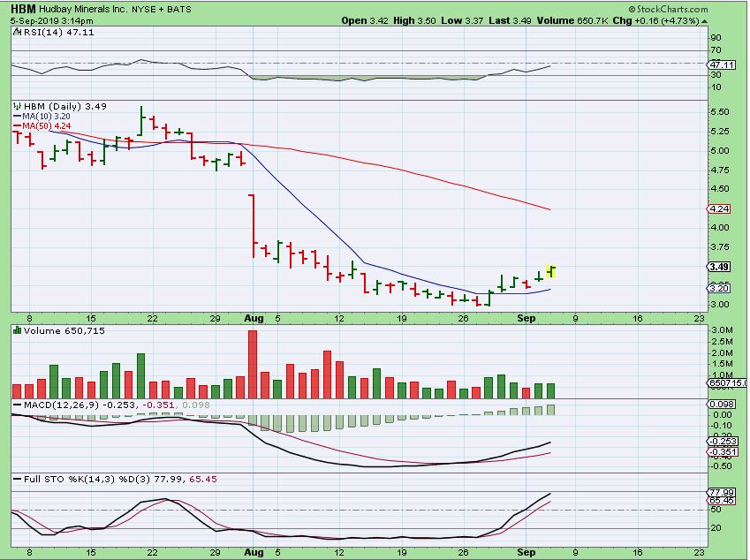The width and height of the screenshot is (750, 560).
Task: Click the Volume 650,715 legend text
Action: pyautogui.click(x=64, y=330)
